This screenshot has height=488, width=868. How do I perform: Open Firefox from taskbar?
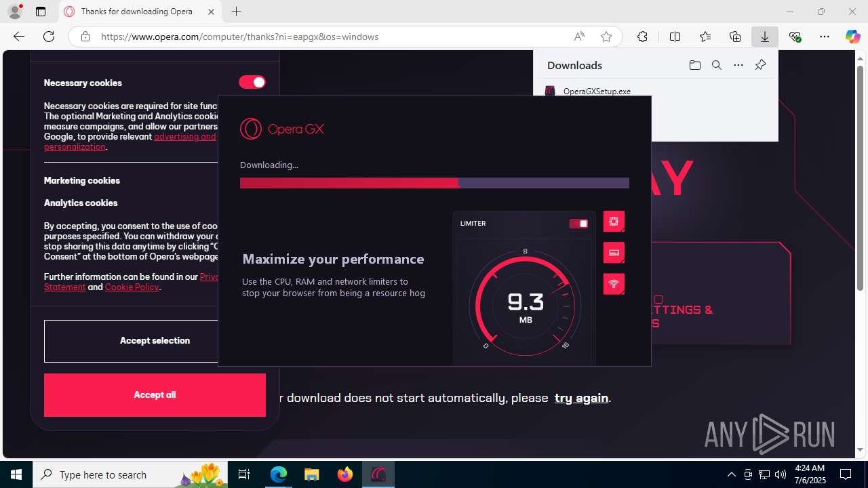344,474
